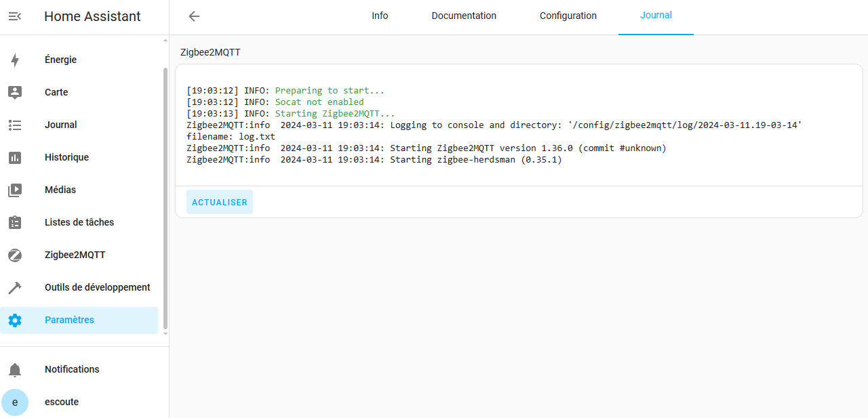Click the Carte map person icon

coord(15,92)
